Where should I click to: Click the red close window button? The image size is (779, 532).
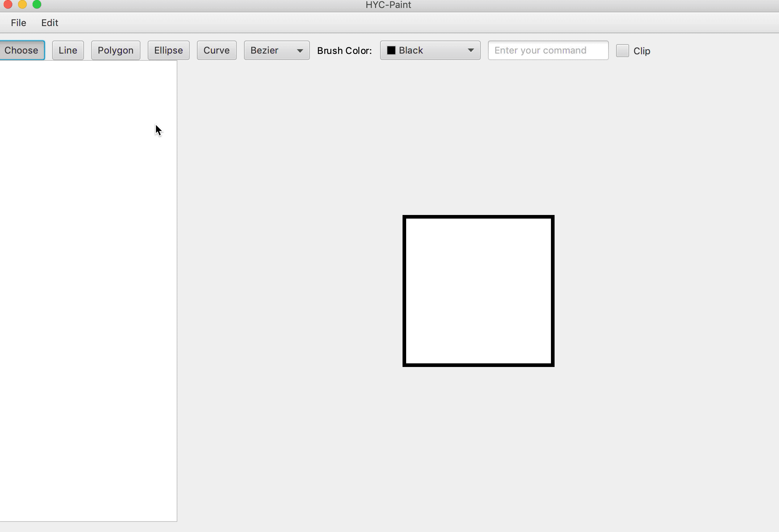click(8, 4)
